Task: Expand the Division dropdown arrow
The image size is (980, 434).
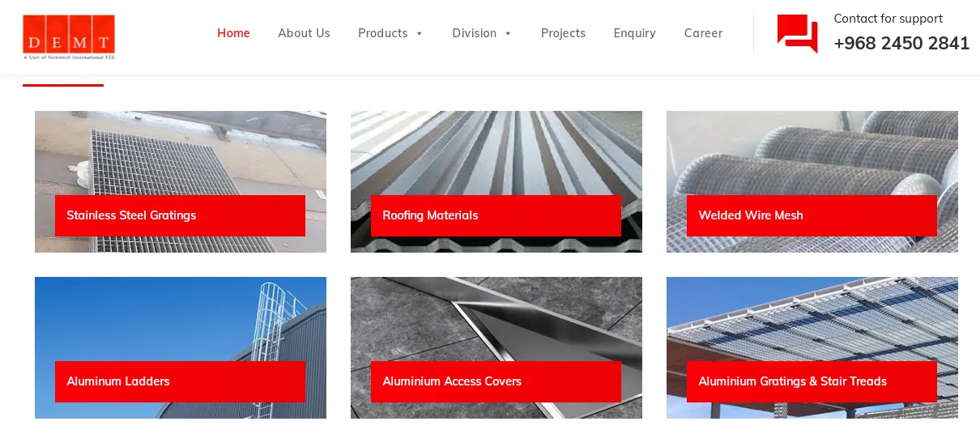Action: coord(508,33)
